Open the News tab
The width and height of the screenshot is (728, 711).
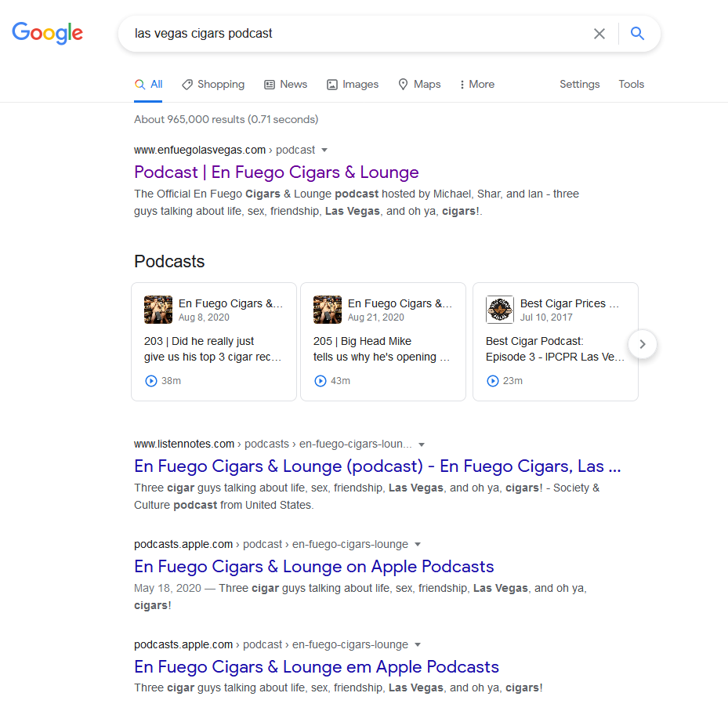(285, 85)
